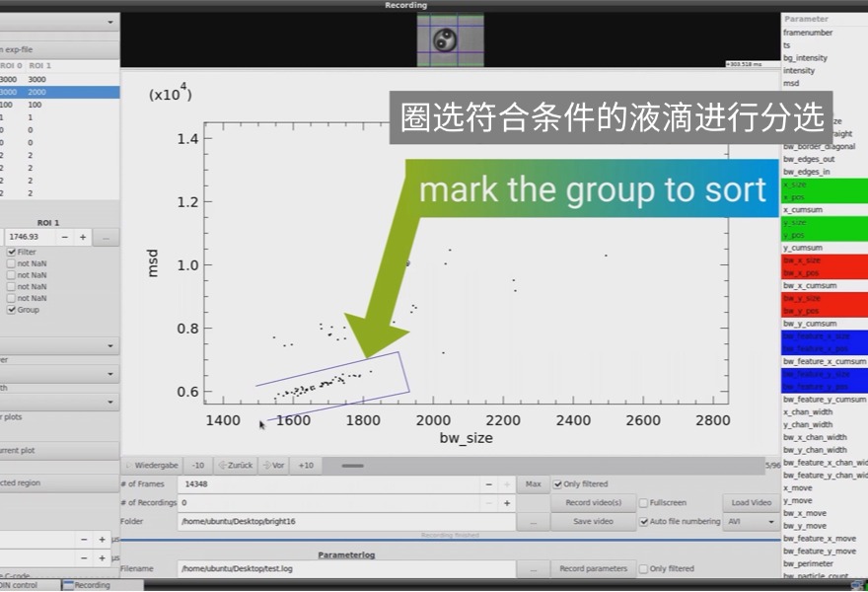868x592 pixels.
Task: Click the Max frames button
Action: (x=533, y=484)
